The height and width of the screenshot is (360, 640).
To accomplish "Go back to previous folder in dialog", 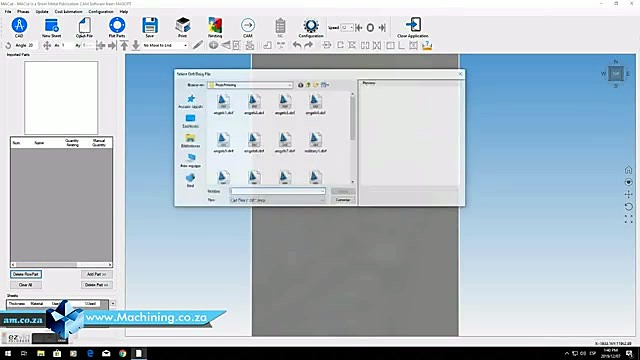I will [x=300, y=85].
